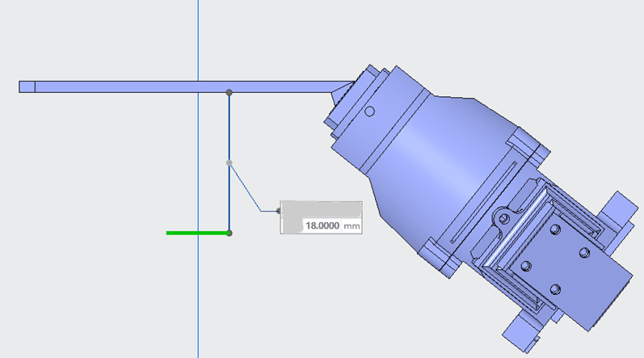Select the green horizontal line segment
Screen dimensions: 644x358
[197, 234]
